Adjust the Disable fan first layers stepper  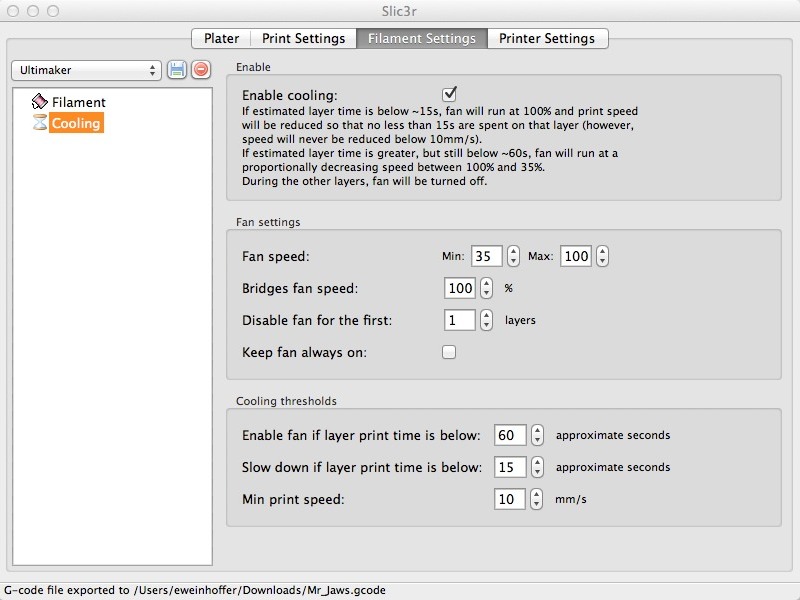click(x=487, y=320)
